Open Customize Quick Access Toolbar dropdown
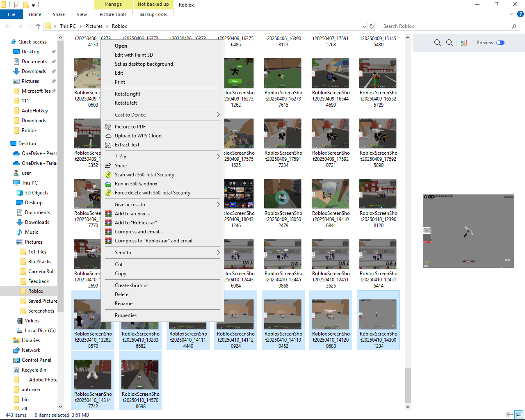This screenshot has height=420, width=525. (34, 5)
